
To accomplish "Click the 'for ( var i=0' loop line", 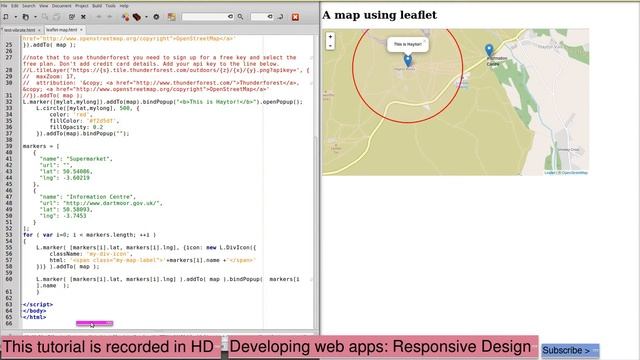I will click(89, 235).
